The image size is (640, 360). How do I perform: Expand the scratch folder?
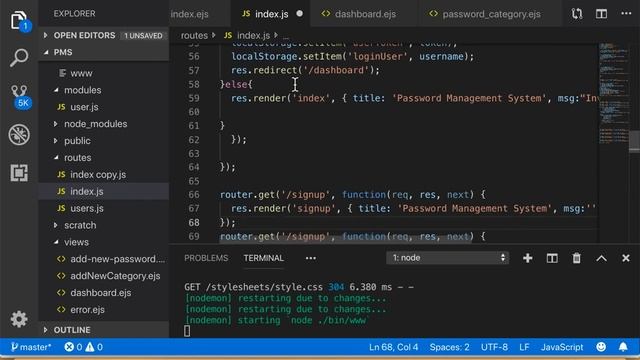point(104,225)
